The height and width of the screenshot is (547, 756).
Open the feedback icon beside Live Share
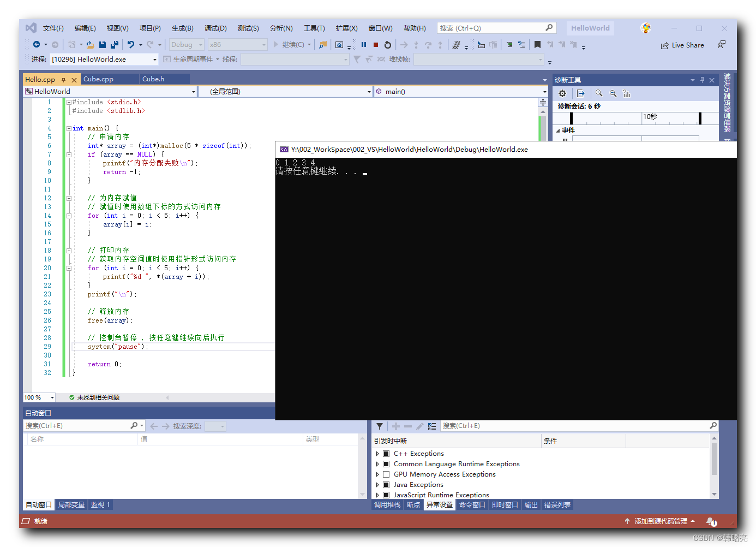pyautogui.click(x=722, y=45)
